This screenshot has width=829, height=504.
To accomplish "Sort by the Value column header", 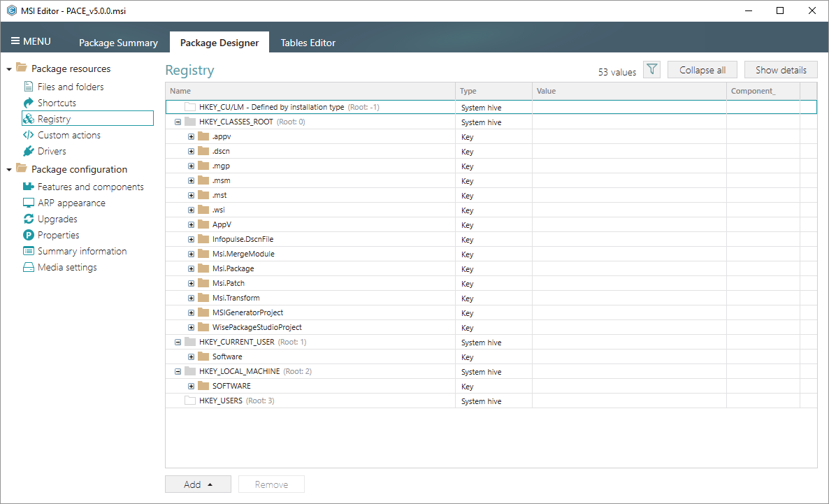I will (629, 91).
